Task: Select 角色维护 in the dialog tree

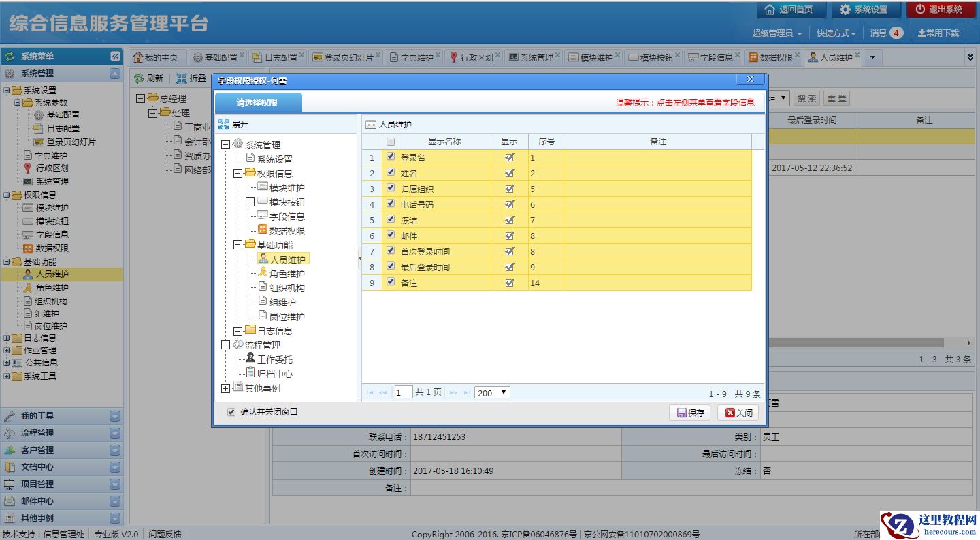Action: click(x=287, y=274)
